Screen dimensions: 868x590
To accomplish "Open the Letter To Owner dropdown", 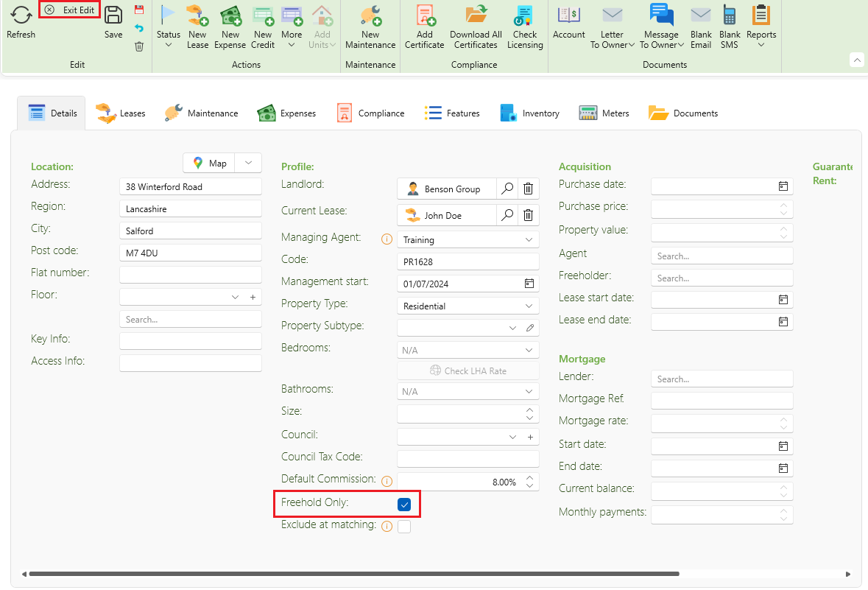I will [612, 27].
